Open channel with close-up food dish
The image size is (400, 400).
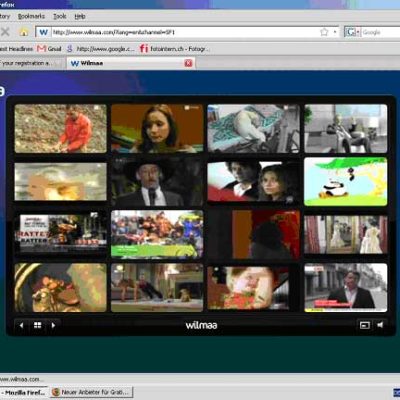60,288
